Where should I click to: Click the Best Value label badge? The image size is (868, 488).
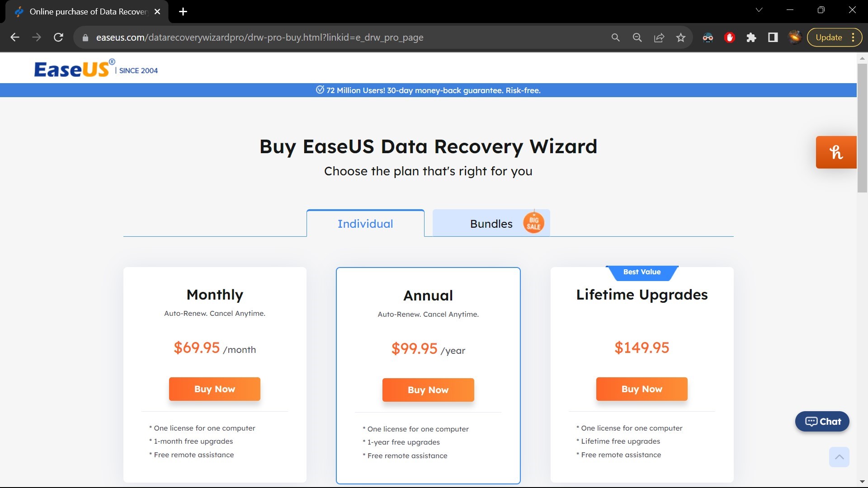click(x=642, y=272)
